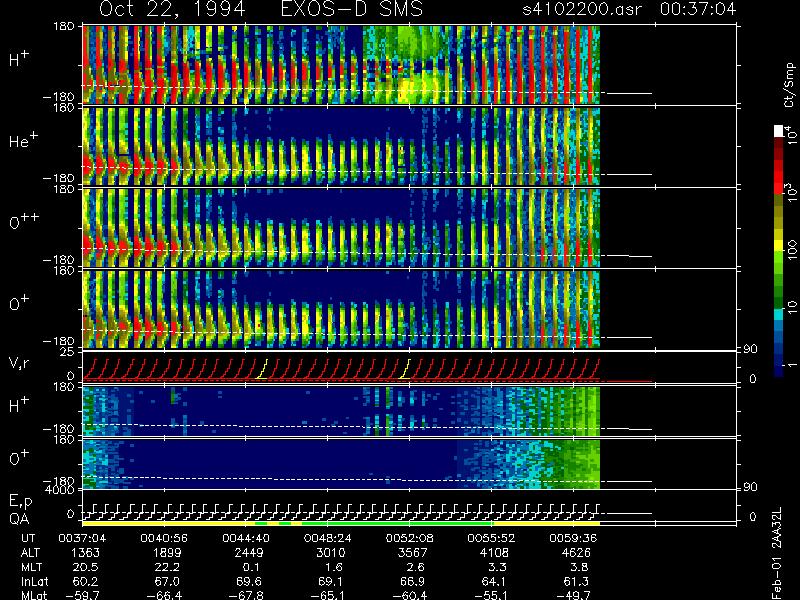Click the MLT value '0.1'
Screen dimensions: 800x600
pyautogui.click(x=251, y=567)
